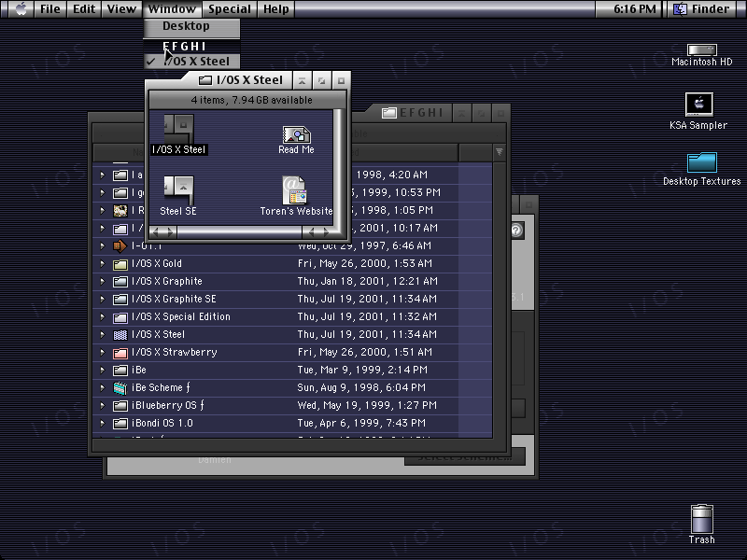This screenshot has height=560, width=747.
Task: Expand the I/OS X Gold folder
Action: click(103, 264)
